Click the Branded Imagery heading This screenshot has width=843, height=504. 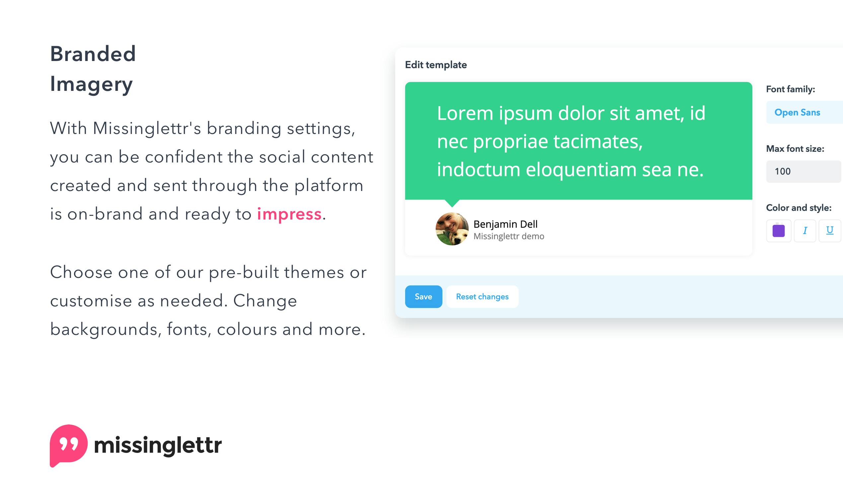coord(93,69)
